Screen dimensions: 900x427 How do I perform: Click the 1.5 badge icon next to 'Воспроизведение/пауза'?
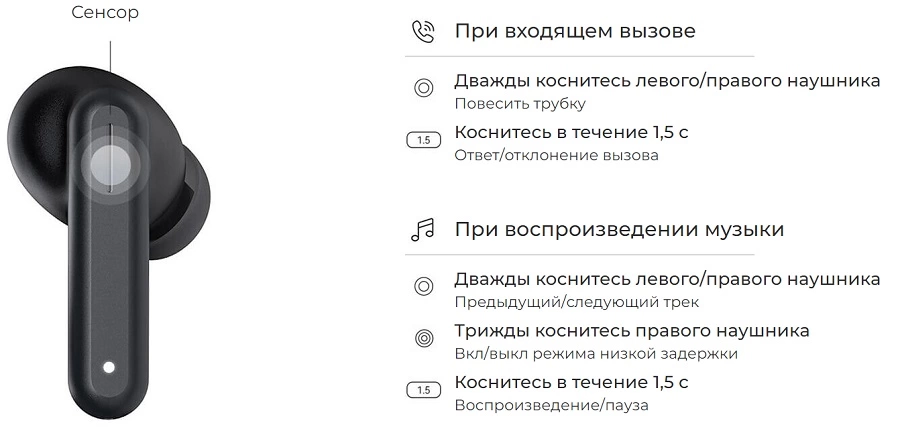424,390
